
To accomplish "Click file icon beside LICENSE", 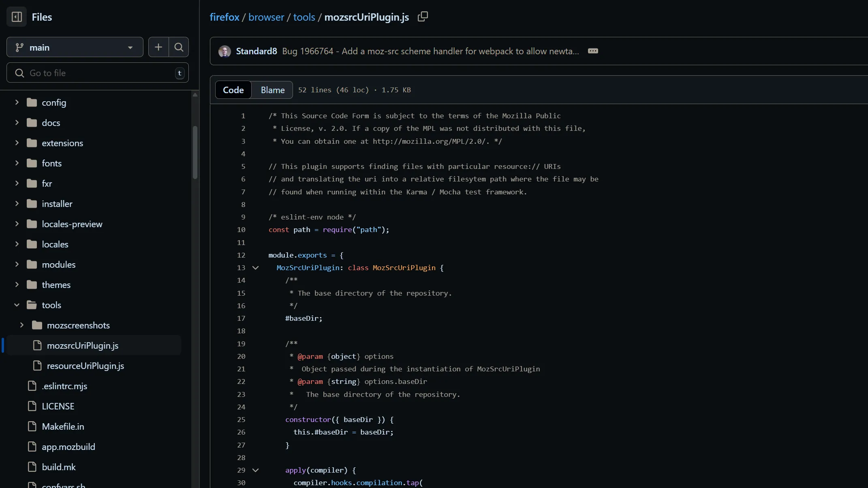I will (x=32, y=406).
